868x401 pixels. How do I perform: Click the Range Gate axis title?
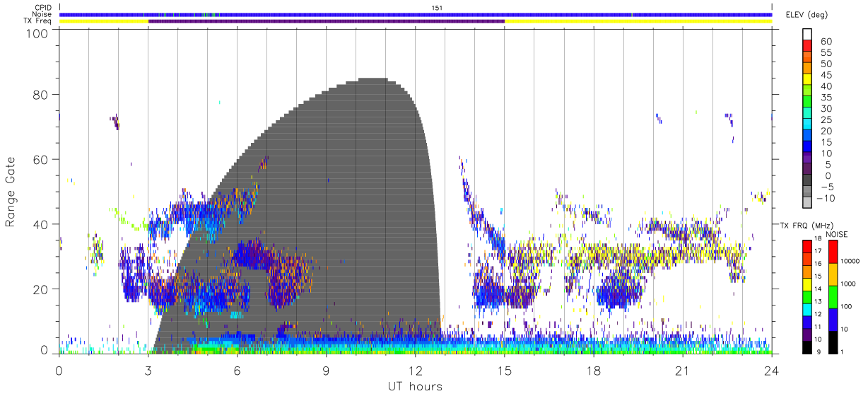[x=11, y=192]
